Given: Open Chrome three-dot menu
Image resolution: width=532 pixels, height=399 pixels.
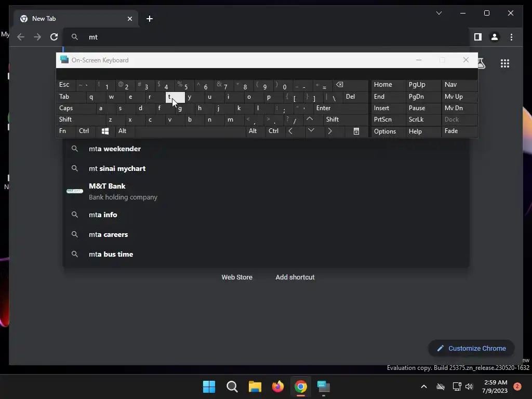Looking at the screenshot, I should [x=511, y=37].
